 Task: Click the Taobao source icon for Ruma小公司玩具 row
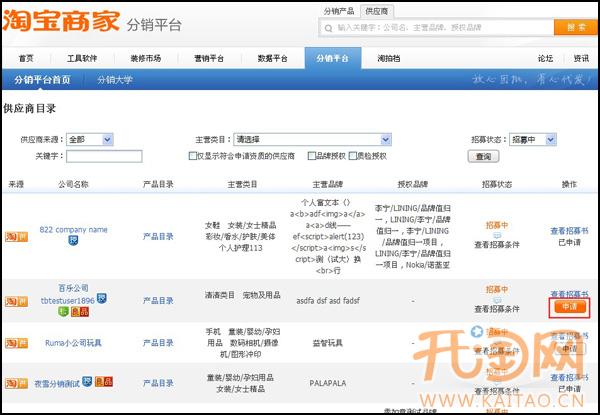click(16, 343)
